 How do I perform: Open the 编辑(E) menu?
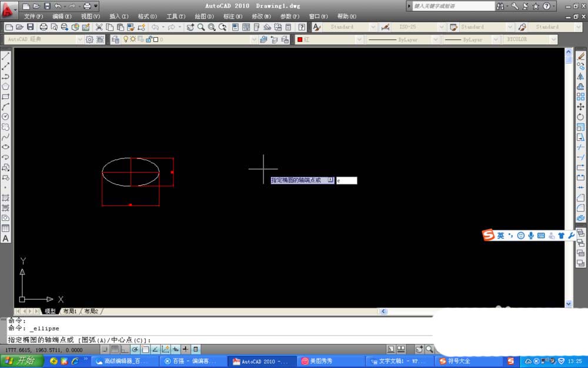click(62, 16)
